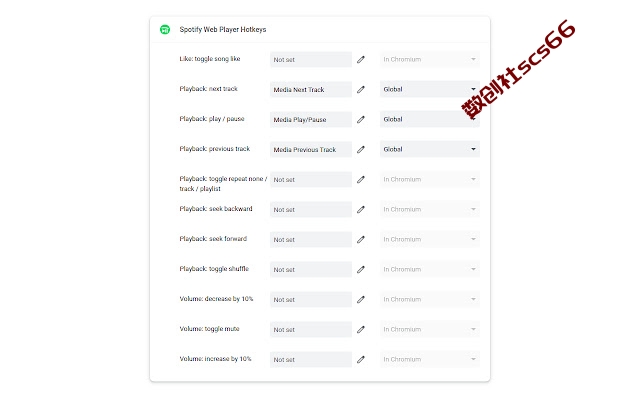Edit the Volume: toggle mute shortcut pencil

[x=361, y=329]
